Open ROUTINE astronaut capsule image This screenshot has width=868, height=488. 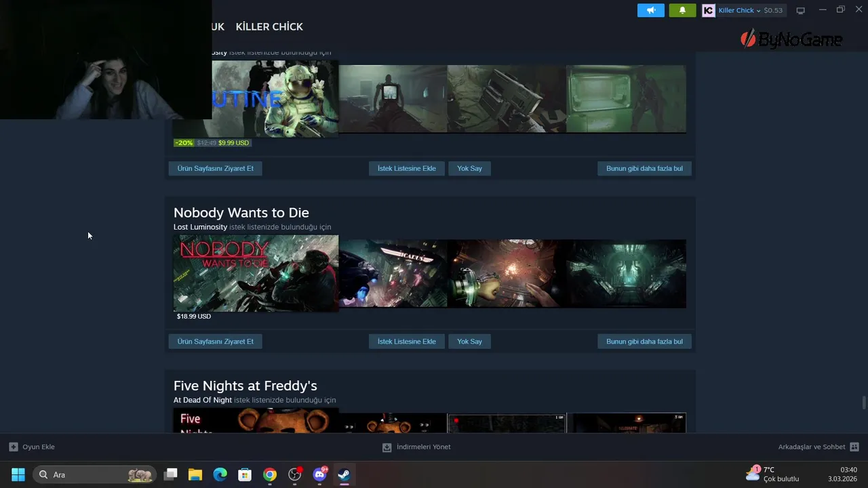275,99
